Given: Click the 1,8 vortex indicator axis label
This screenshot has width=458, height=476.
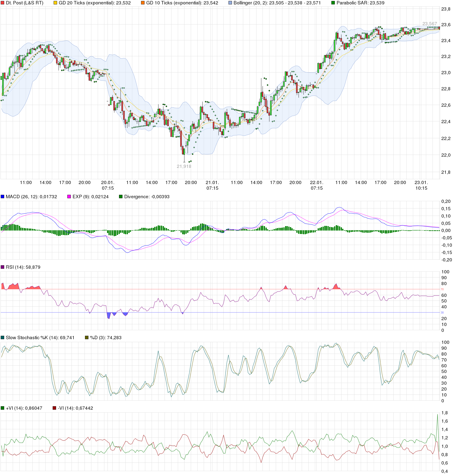Looking at the screenshot, I should [x=445, y=413].
